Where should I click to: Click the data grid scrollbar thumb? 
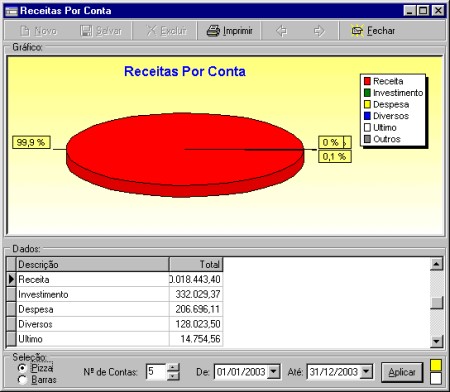436,303
